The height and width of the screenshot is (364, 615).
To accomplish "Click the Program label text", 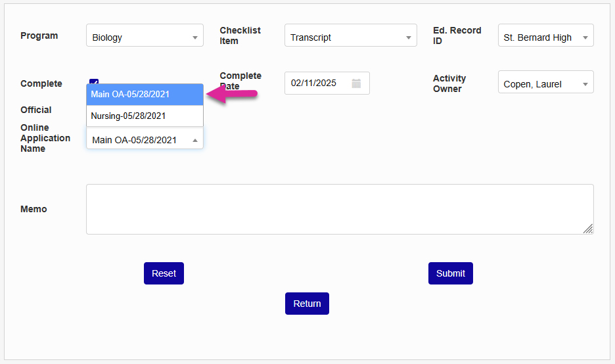I will 39,36.
